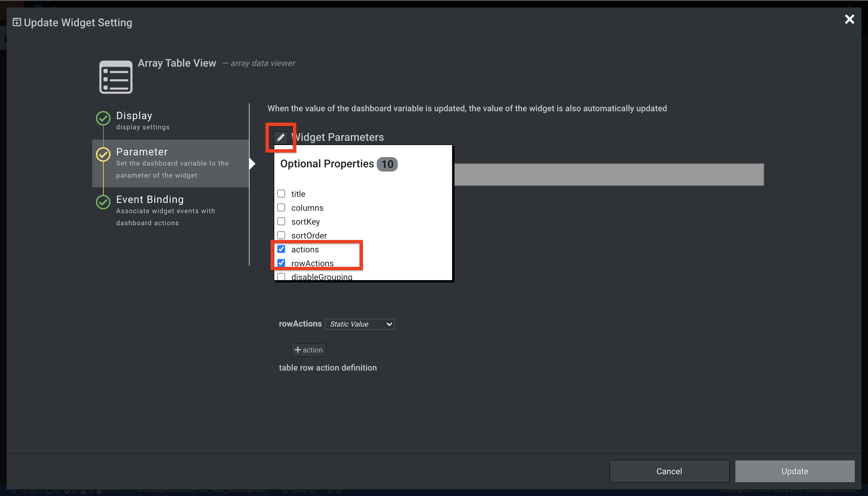The width and height of the screenshot is (868, 496).
Task: Enable the title optional property
Action: click(281, 194)
